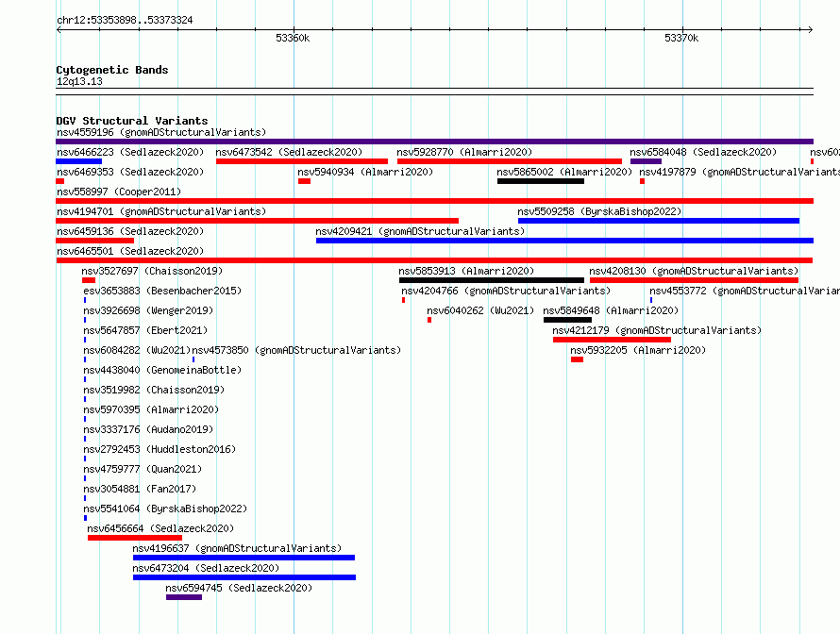Select nsv6040262 (Wu2021) label

(480, 310)
